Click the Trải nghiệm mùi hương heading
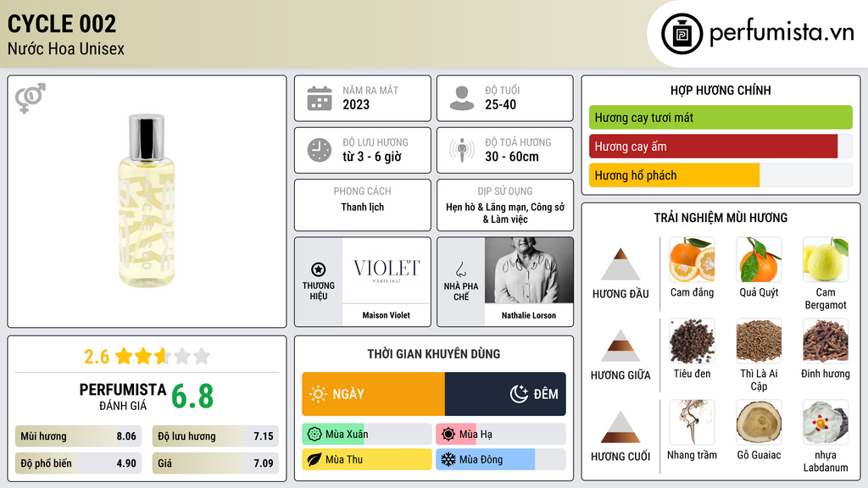This screenshot has width=868, height=488. point(721,218)
